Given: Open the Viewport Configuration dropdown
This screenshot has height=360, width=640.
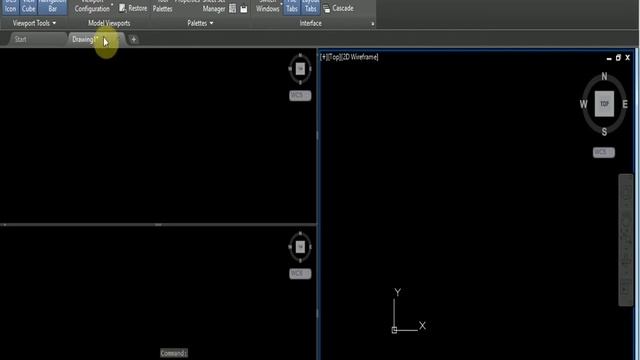Looking at the screenshot, I should [93, 7].
